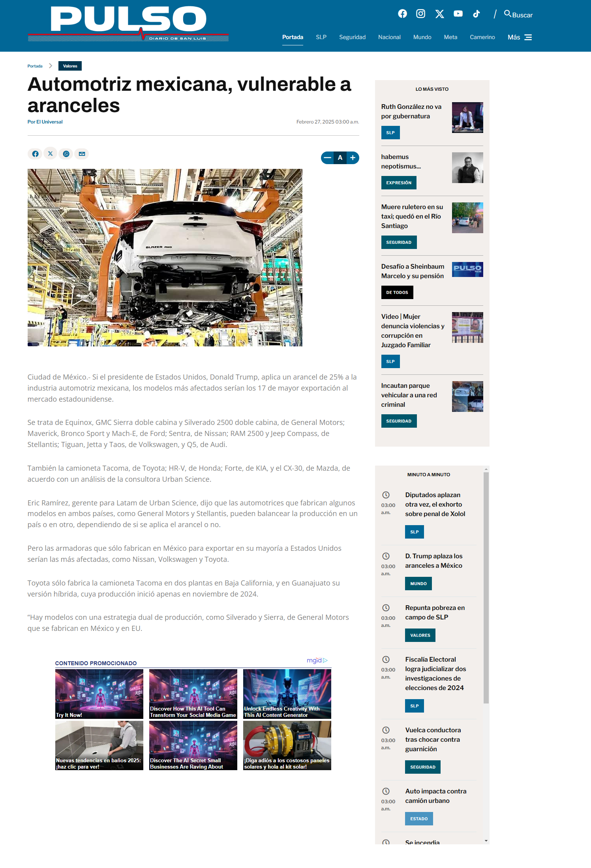Click the mgid ad provider logo
This screenshot has height=868, width=591.
pyautogui.click(x=317, y=660)
